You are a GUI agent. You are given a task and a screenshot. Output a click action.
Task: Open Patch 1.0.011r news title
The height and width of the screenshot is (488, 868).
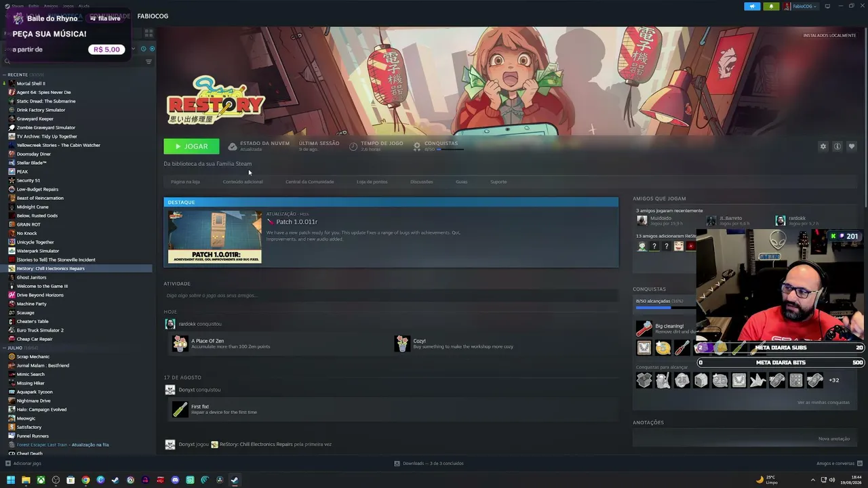click(296, 222)
